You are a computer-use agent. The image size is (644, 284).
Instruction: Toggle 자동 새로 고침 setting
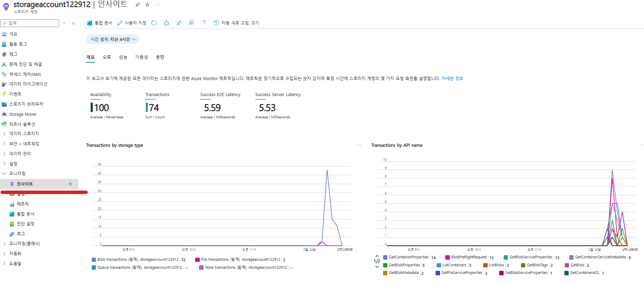[x=236, y=23]
